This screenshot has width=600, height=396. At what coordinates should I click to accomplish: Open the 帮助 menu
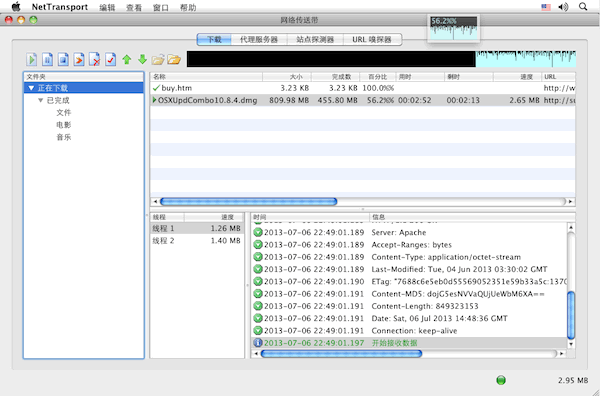coord(188,7)
